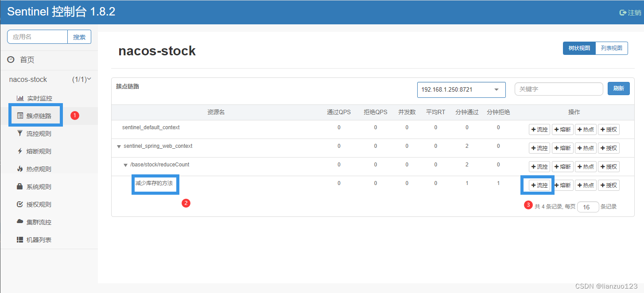Add 熔断 rule for sentinel_spring_web_context
The height and width of the screenshot is (293, 644).
[563, 148]
